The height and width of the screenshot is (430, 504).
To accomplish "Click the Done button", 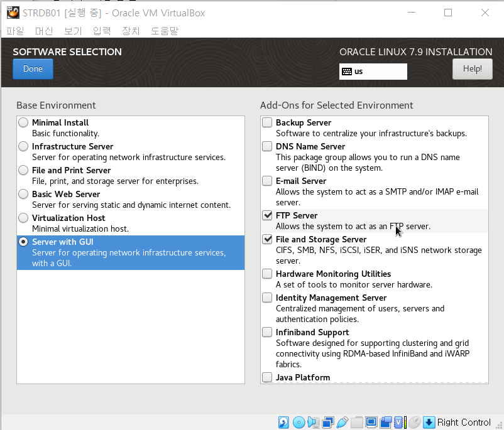I will coord(33,68).
